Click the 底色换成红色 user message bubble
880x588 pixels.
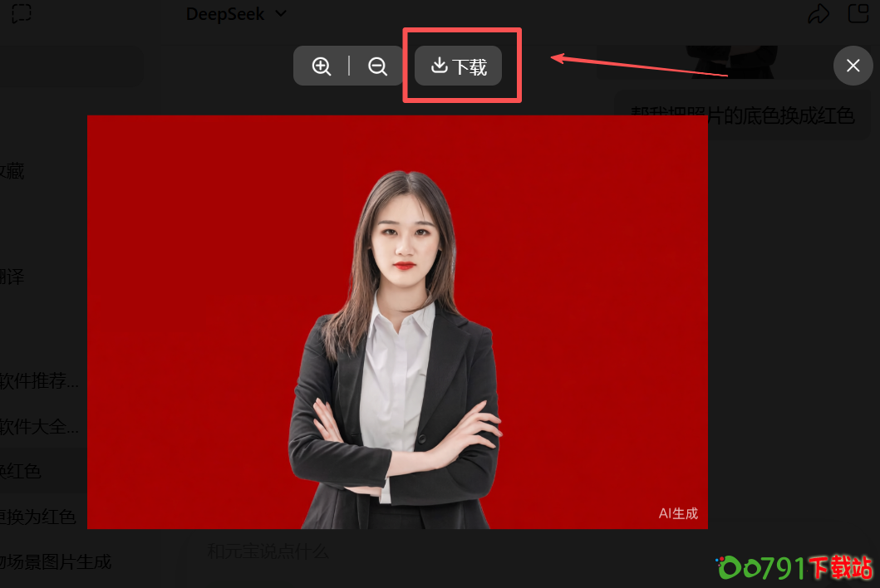coord(742,115)
